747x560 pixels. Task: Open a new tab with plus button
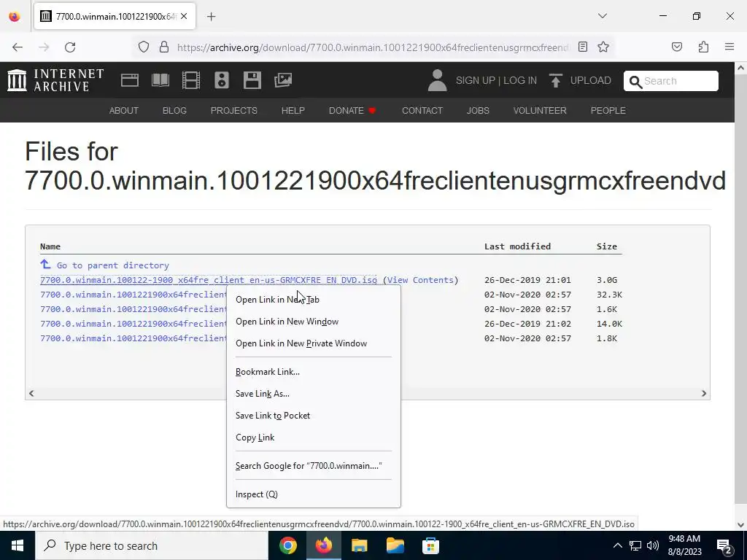[212, 17]
